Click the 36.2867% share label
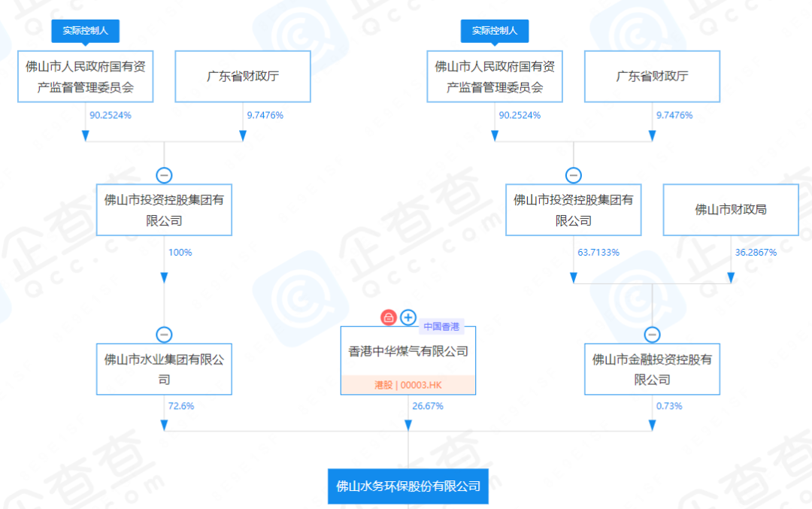 click(x=756, y=253)
